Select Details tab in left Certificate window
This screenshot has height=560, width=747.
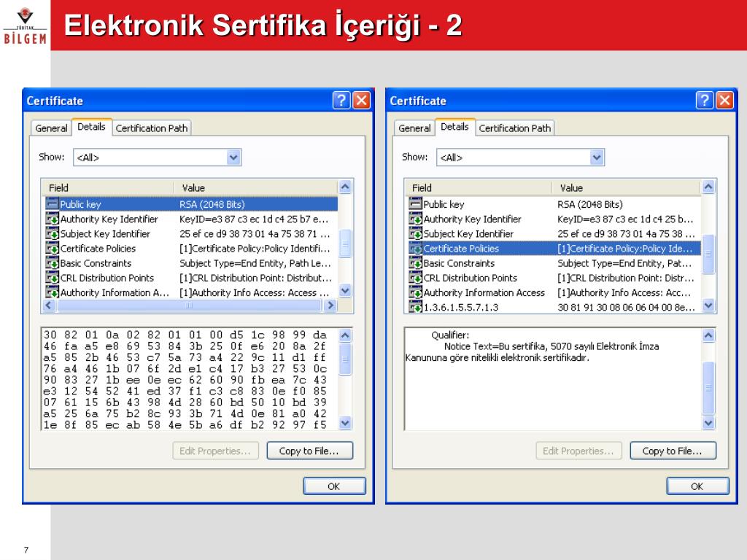tap(91, 127)
